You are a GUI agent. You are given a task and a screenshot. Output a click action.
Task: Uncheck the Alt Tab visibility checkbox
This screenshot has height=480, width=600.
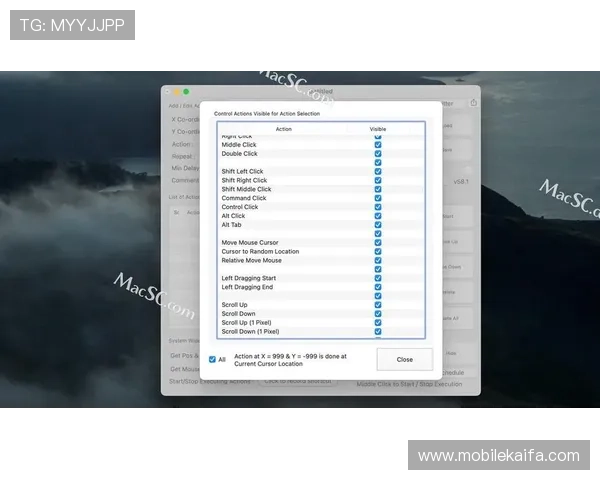[x=377, y=225]
